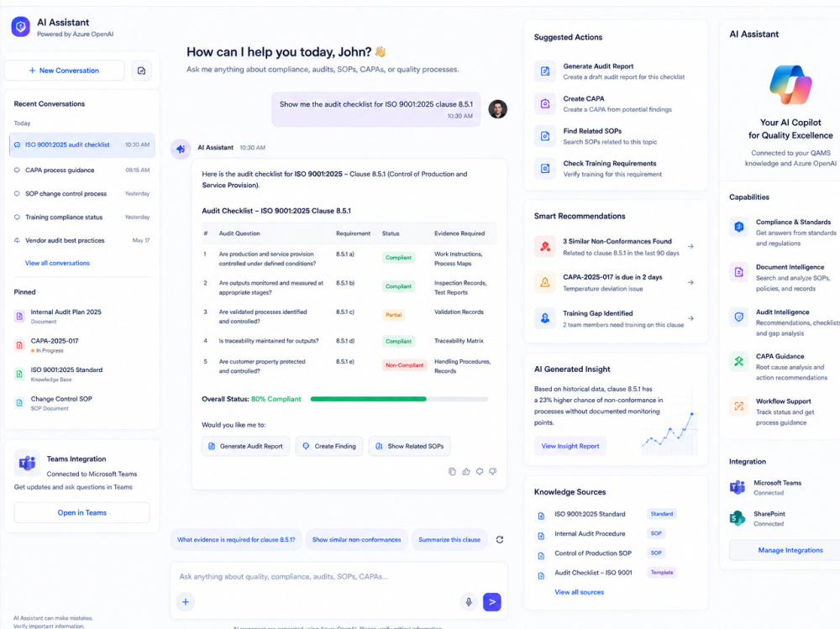The image size is (840, 629).
Task: Click the Microsoft Teams icon in Teams Integration
Action: point(27,463)
